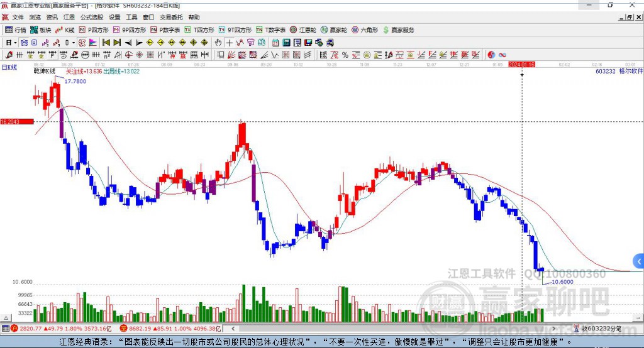Open the 板块 sector view

41,30
